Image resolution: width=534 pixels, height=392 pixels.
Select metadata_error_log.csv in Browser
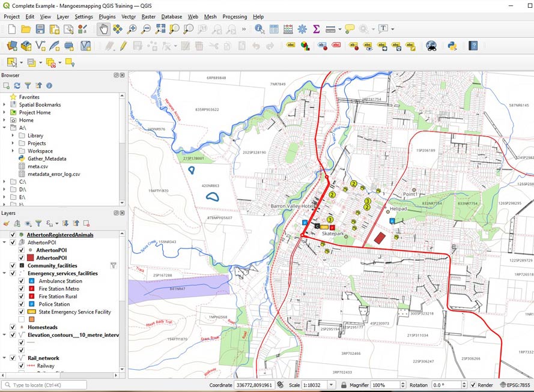[x=54, y=174]
